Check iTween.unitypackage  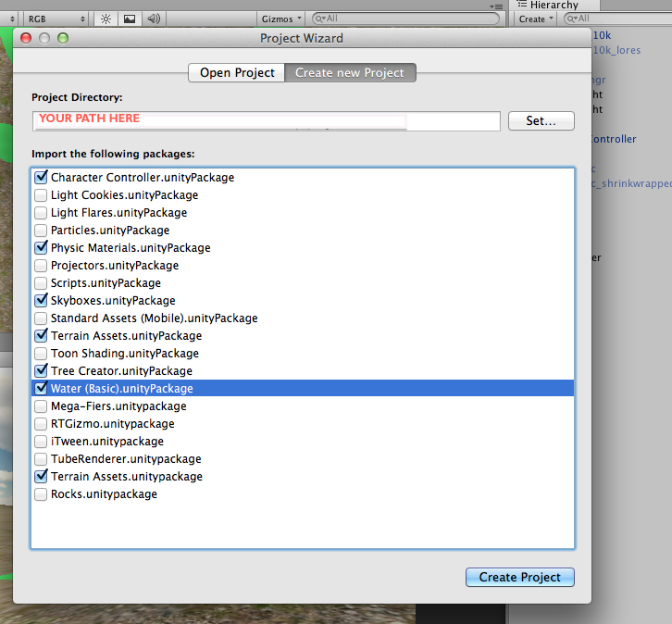click(x=41, y=441)
